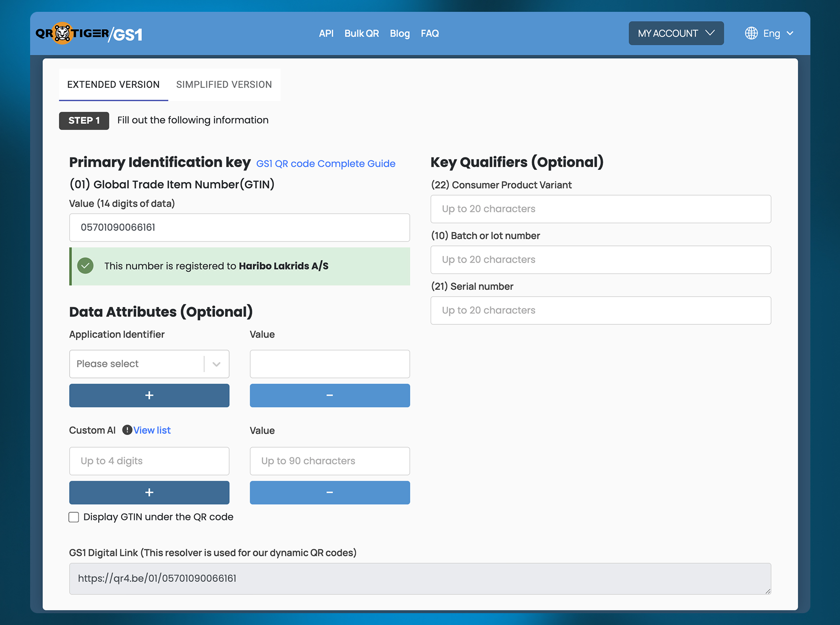Image resolution: width=840 pixels, height=625 pixels.
Task: Switch to the EXTENDED VERSION tab
Action: pyautogui.click(x=114, y=84)
